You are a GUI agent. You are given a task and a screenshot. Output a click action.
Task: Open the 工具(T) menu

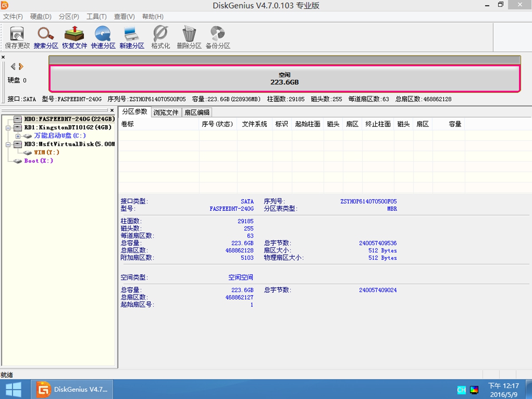(x=96, y=16)
